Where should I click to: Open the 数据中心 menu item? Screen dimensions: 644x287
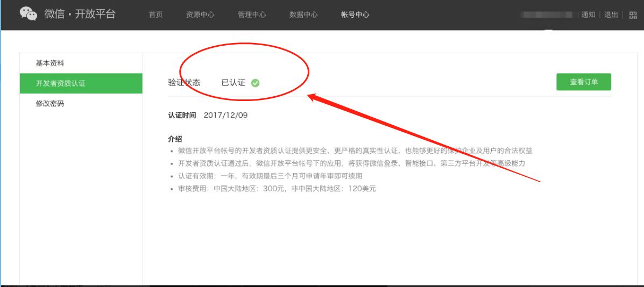(x=303, y=15)
